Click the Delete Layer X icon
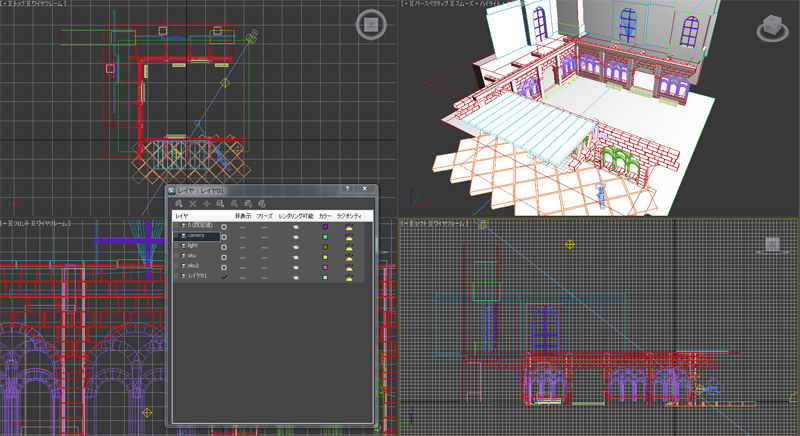The width and height of the screenshot is (800, 436). point(192,203)
